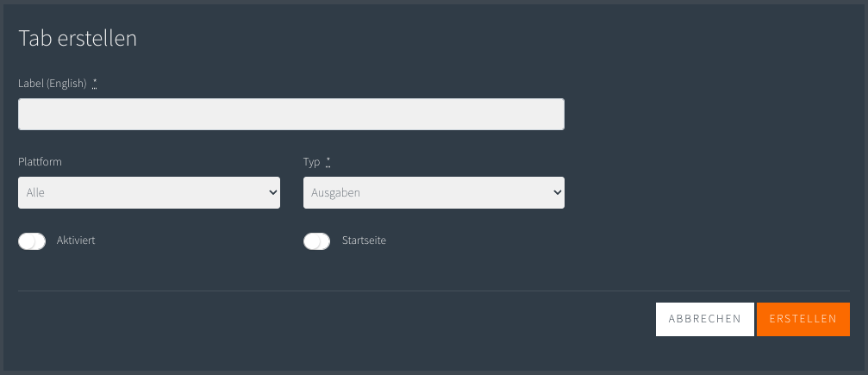
Task: Click the Aktiviert label text
Action: click(76, 241)
